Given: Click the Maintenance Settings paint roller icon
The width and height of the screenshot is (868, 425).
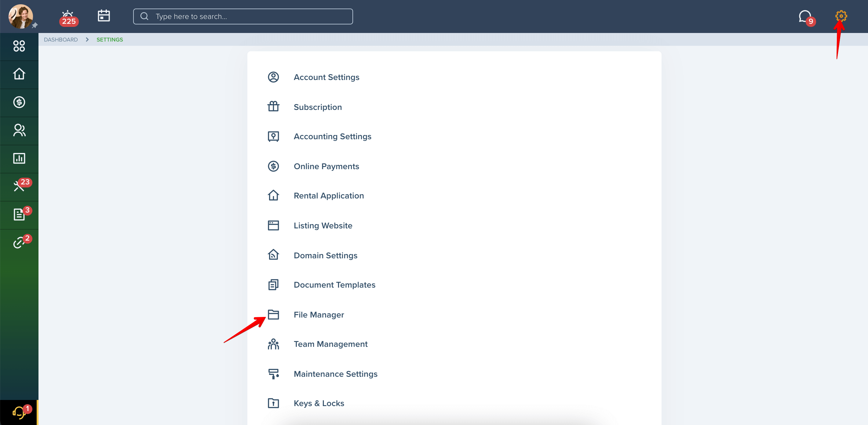Looking at the screenshot, I should pos(273,374).
